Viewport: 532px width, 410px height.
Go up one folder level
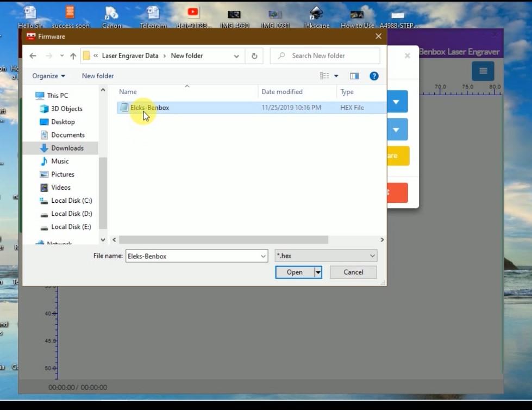[x=73, y=56]
